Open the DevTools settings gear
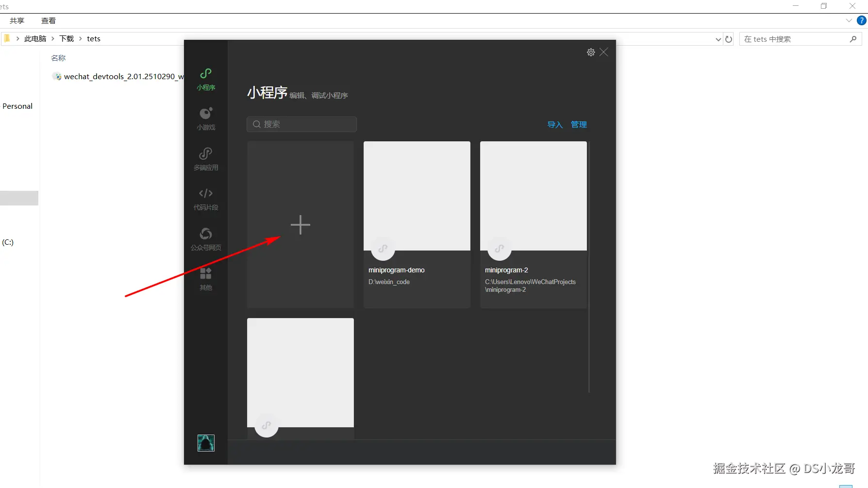The width and height of the screenshot is (868, 488). pyautogui.click(x=591, y=52)
